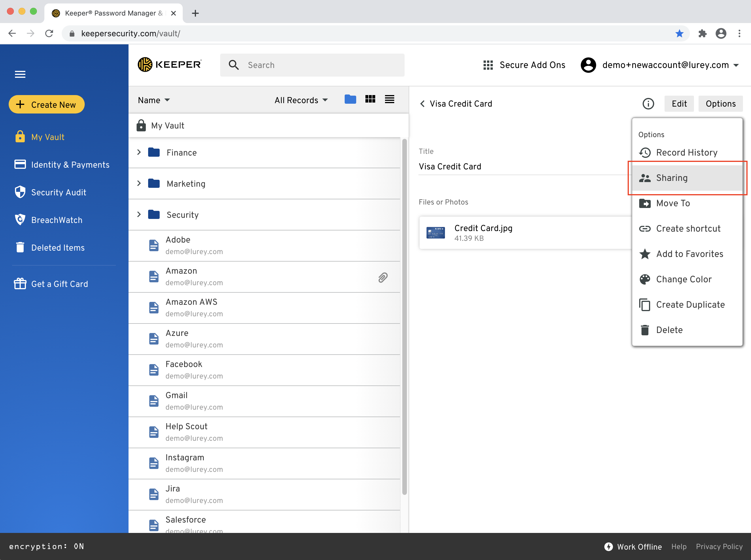
Task: Select the My Vault header row
Action: pos(269,125)
